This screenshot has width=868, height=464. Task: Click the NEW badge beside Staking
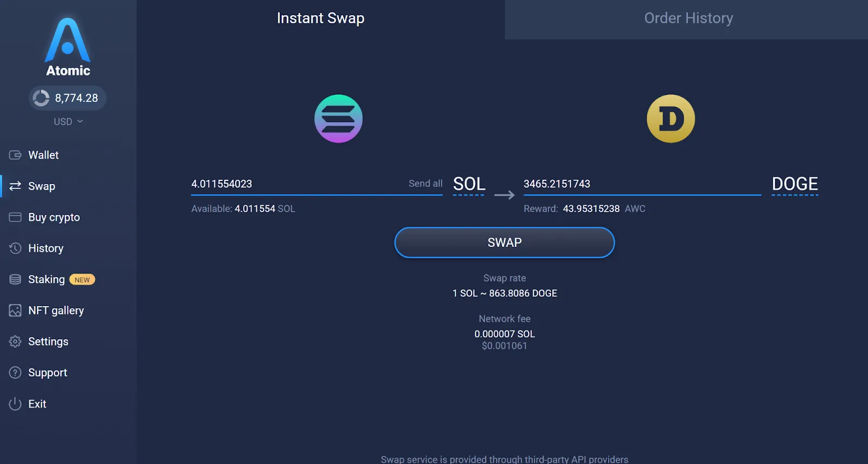82,279
